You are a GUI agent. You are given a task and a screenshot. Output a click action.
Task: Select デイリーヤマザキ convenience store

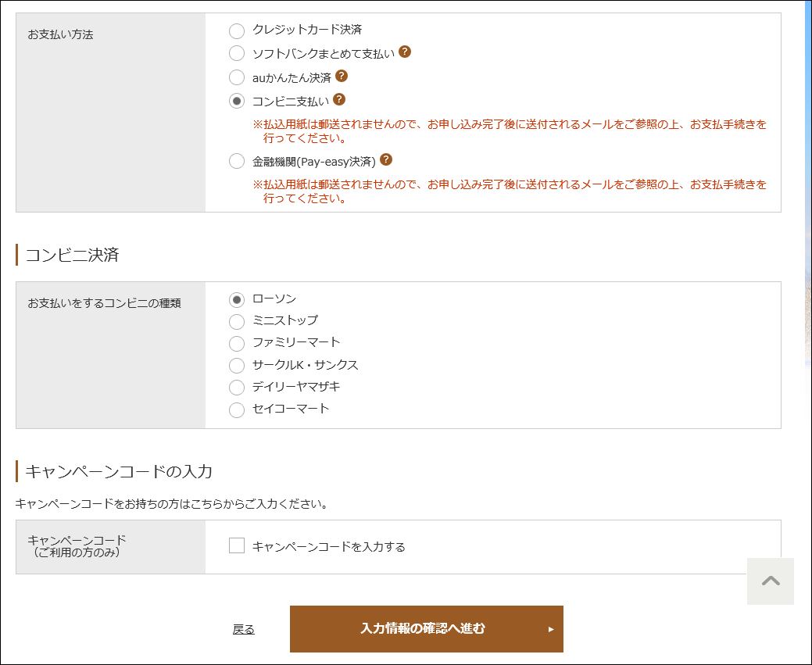tap(237, 388)
